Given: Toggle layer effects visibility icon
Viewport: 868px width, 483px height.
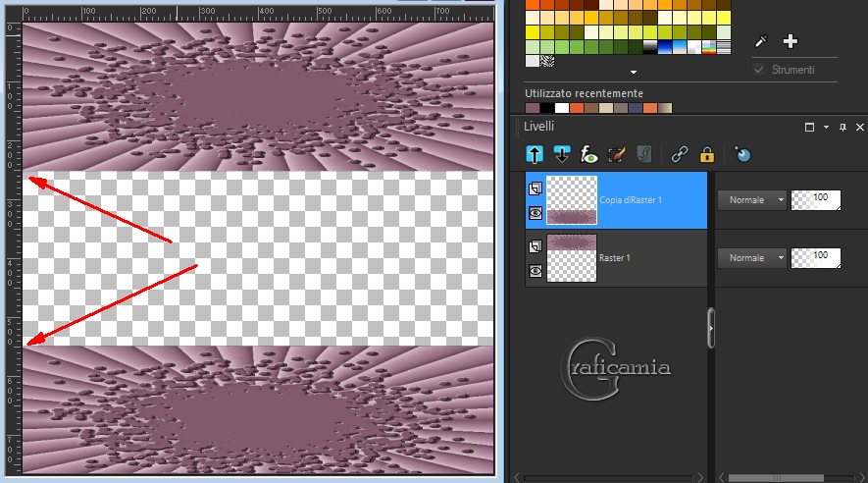Looking at the screenshot, I should 589,154.
